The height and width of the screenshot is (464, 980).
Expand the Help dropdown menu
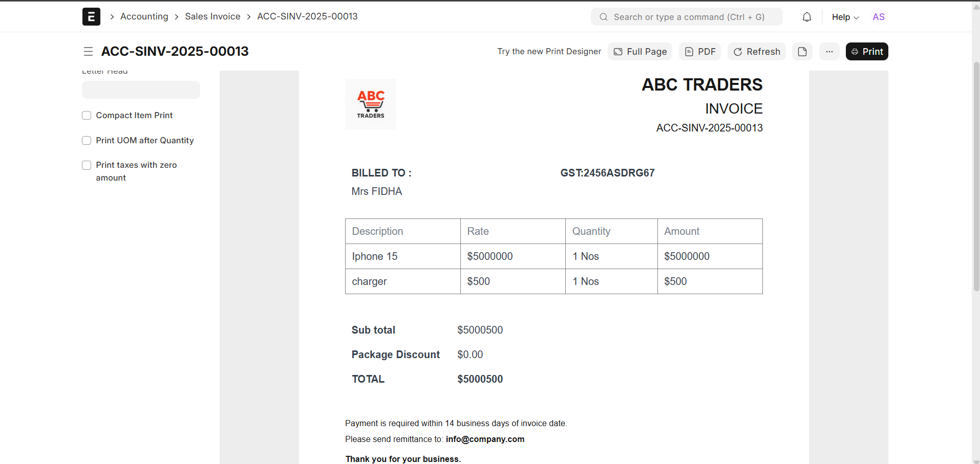point(845,17)
